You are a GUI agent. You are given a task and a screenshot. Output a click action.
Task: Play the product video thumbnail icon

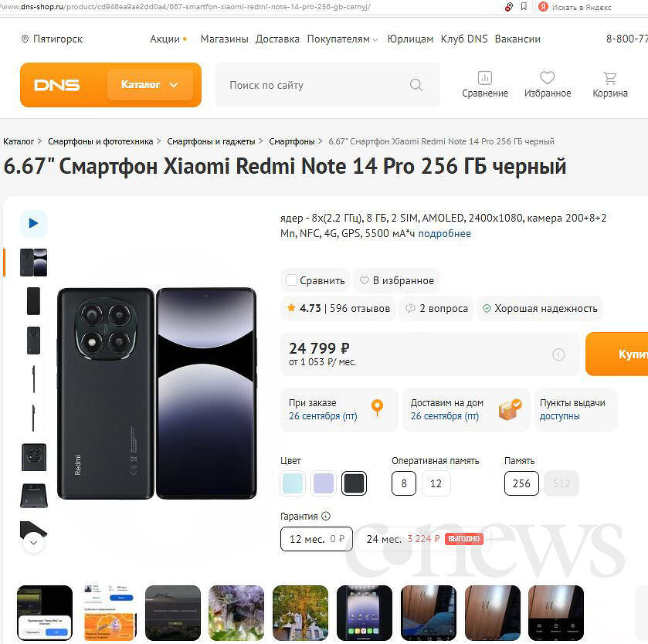click(33, 223)
